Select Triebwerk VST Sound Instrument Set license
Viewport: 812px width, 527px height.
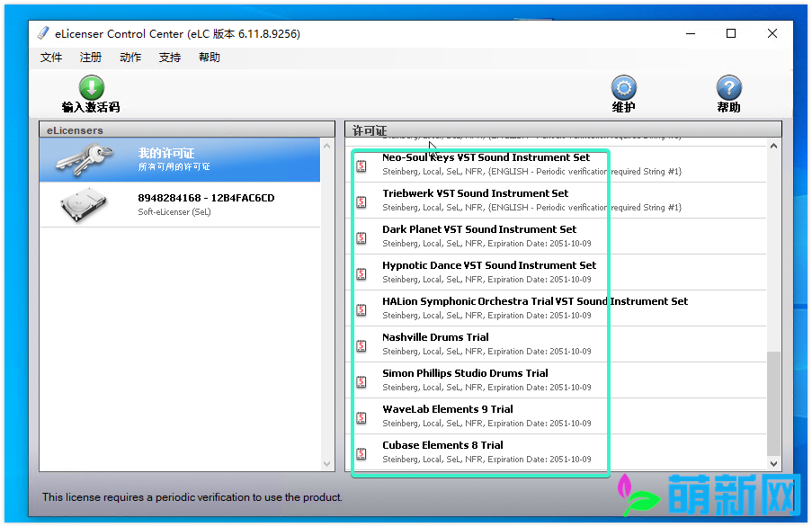pyautogui.click(x=557, y=200)
